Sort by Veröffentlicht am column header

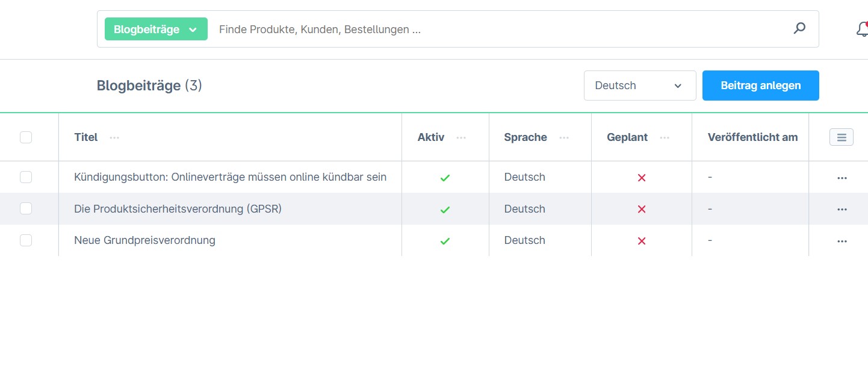752,137
